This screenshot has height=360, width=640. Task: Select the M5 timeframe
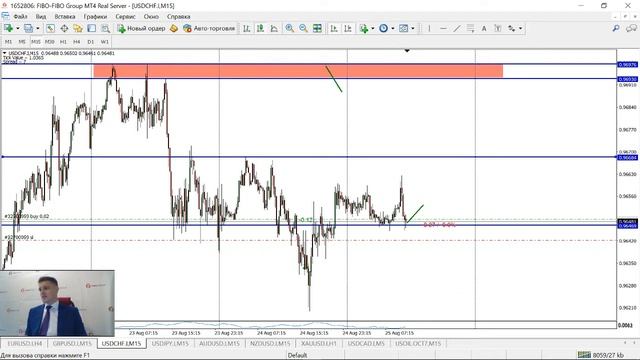22,42
